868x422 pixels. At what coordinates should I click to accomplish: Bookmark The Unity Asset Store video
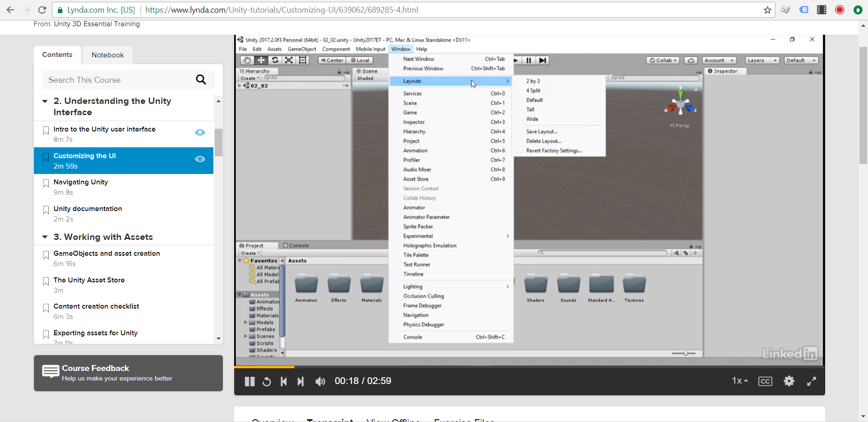46,281
